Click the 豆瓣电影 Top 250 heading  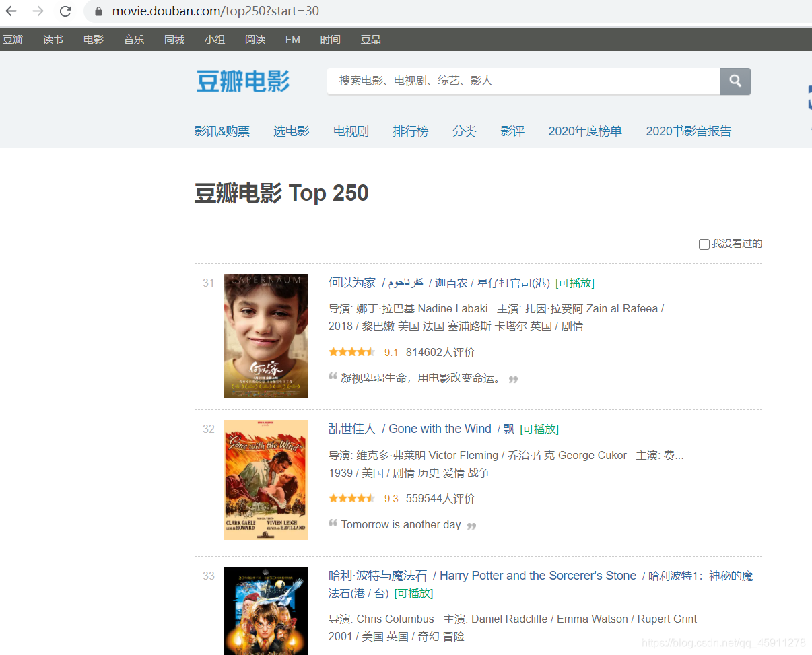[x=281, y=193]
